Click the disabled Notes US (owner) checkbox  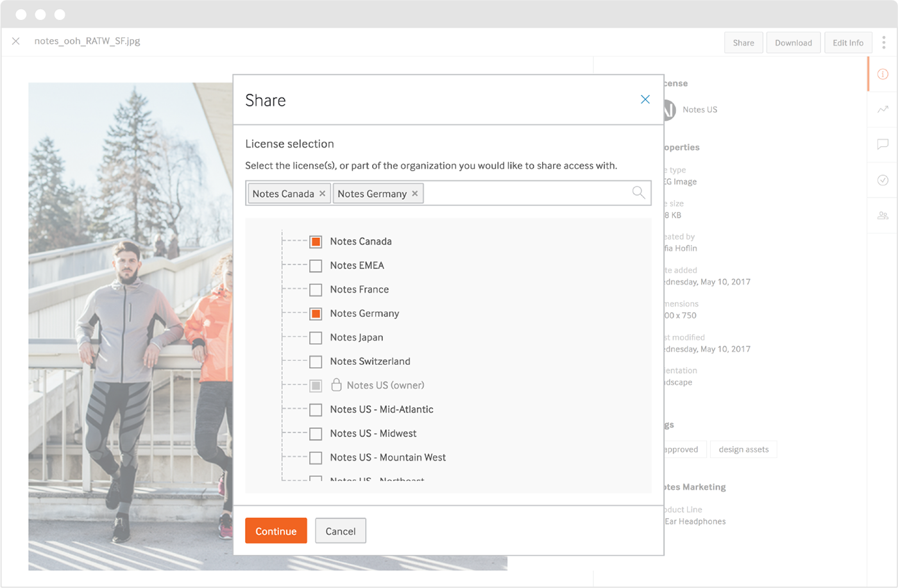click(316, 385)
